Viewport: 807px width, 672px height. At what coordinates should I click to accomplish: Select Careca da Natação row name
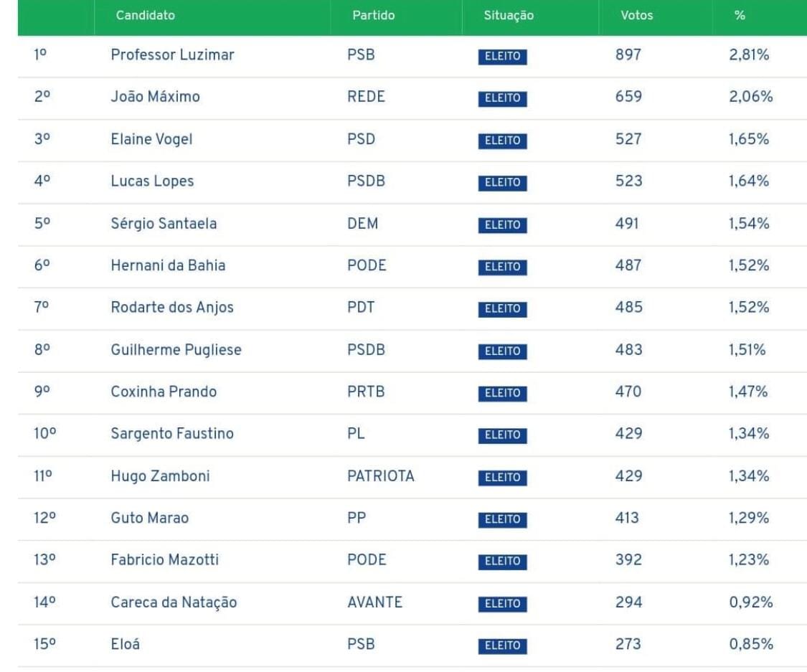[x=174, y=602]
